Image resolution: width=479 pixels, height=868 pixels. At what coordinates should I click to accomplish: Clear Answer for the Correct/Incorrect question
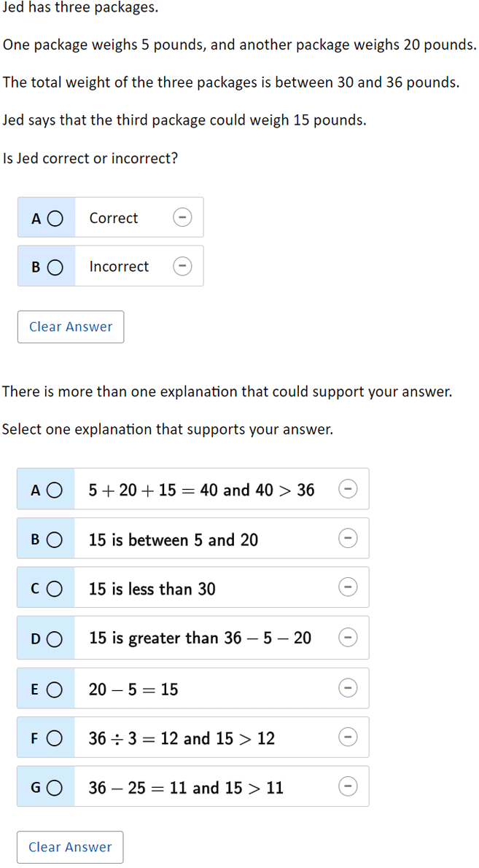tap(71, 327)
